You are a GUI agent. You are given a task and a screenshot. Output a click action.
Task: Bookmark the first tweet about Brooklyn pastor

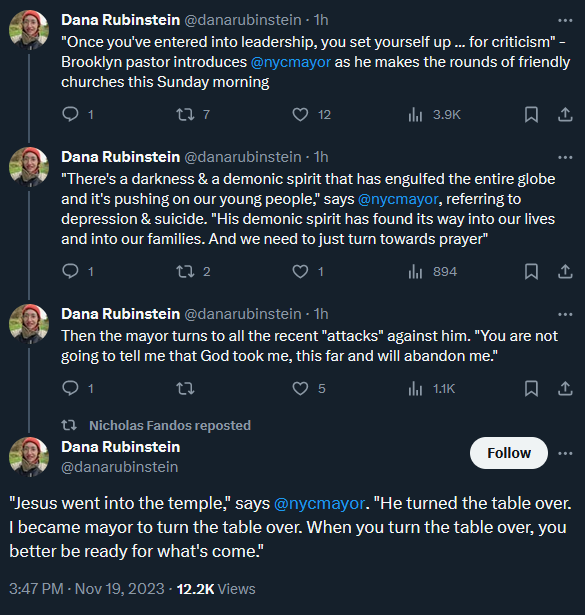coord(531,115)
